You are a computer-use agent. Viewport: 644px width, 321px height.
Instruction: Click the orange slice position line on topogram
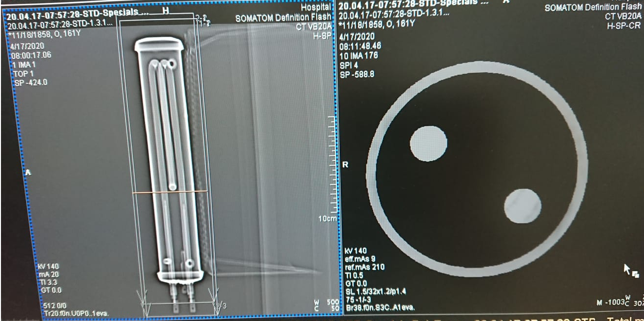(170, 192)
